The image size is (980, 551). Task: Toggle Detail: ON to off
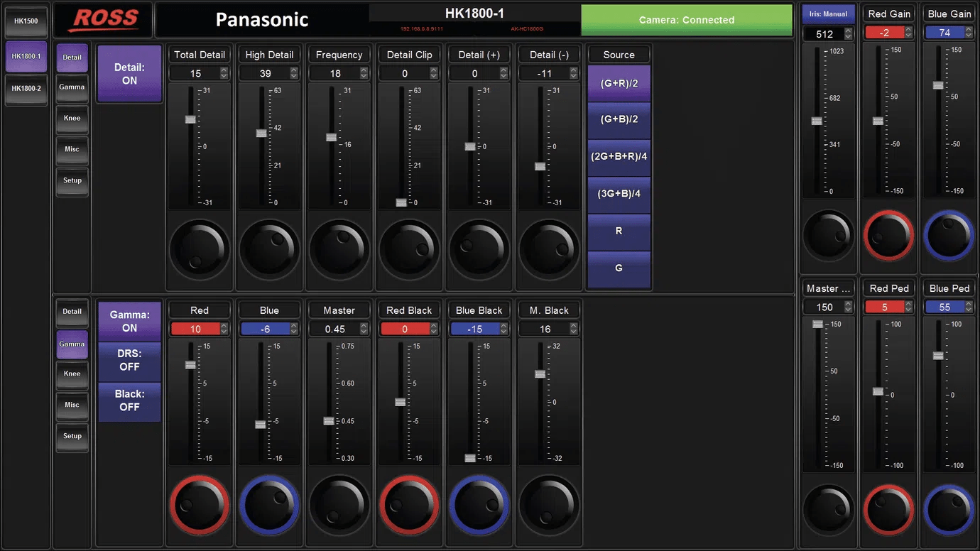click(129, 72)
